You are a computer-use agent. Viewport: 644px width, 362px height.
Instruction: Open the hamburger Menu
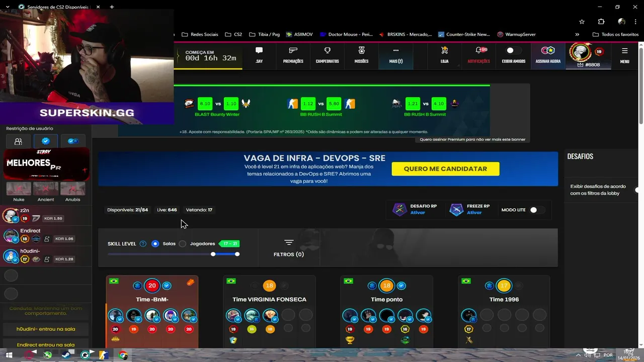click(624, 55)
